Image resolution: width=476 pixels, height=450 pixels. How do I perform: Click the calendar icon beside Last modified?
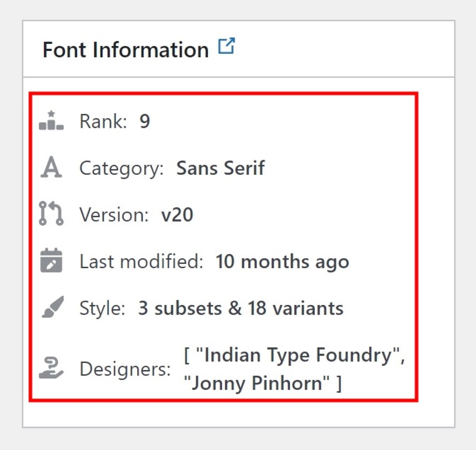(x=51, y=261)
